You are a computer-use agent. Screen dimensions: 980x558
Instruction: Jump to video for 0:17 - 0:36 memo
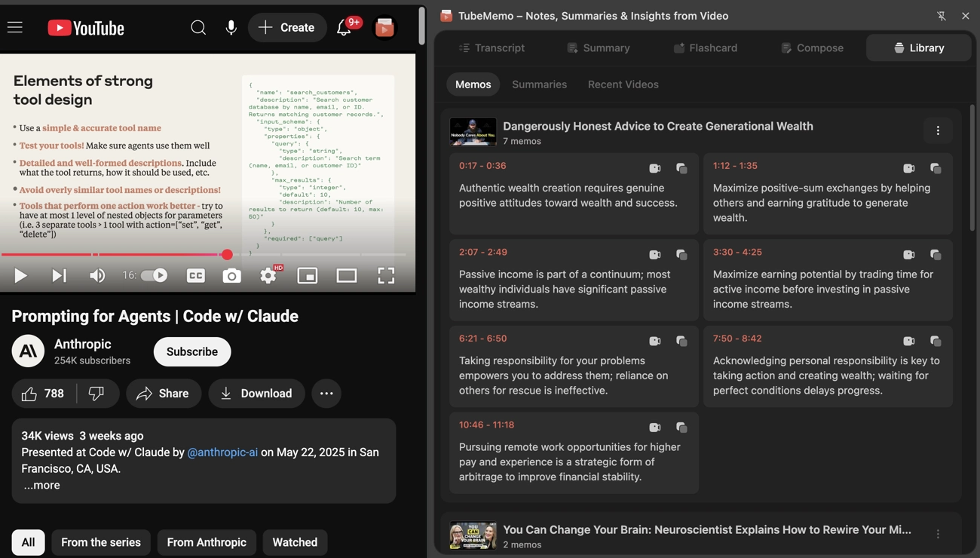point(655,168)
